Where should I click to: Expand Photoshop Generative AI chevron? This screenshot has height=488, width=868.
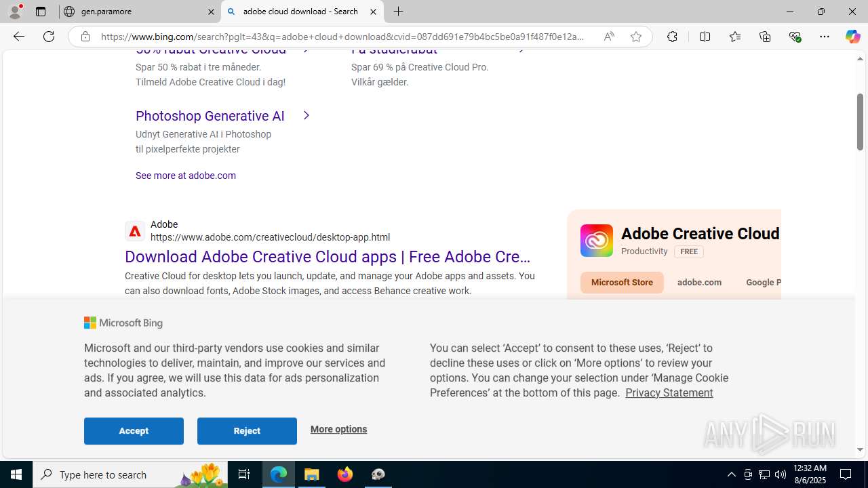click(x=306, y=115)
